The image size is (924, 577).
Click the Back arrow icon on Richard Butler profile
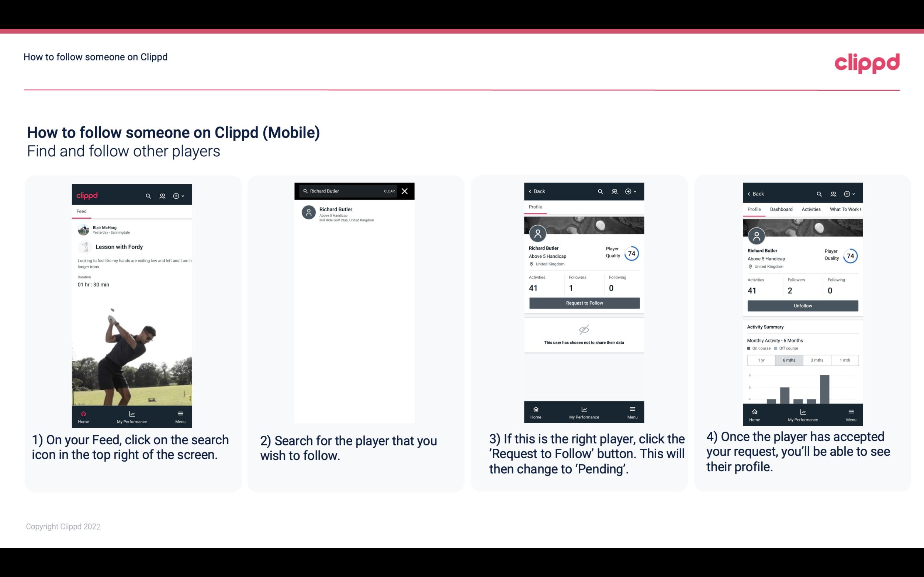(531, 191)
